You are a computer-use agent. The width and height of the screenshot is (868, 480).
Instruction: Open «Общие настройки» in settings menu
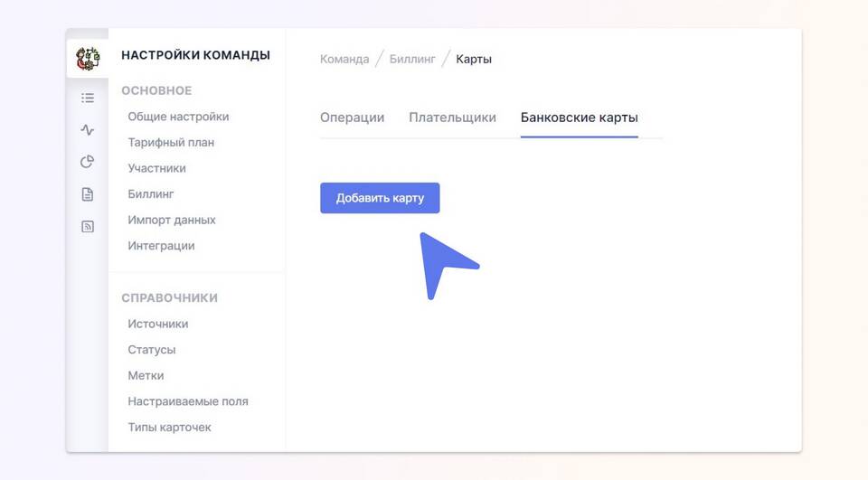click(178, 117)
